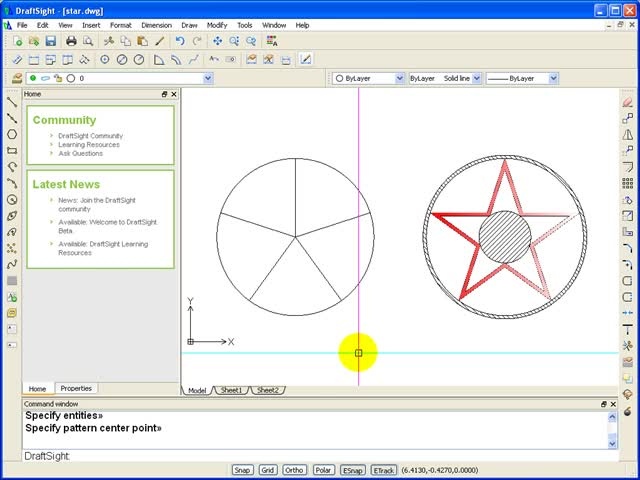The height and width of the screenshot is (480, 640).
Task: Expand the Learning Resources arrow
Action: [x=51, y=144]
